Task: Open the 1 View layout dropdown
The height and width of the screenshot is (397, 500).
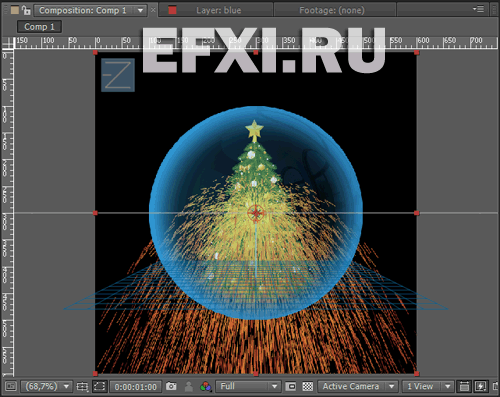Action: pos(428,386)
